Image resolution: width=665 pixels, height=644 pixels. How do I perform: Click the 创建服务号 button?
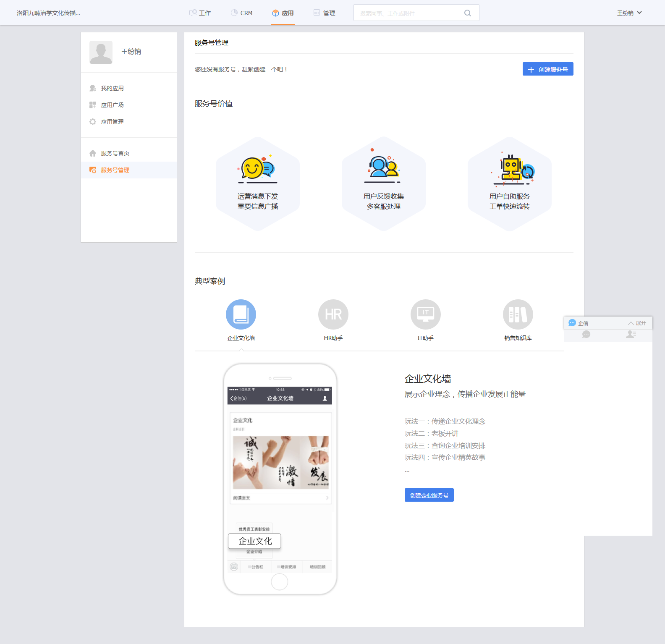coord(547,69)
